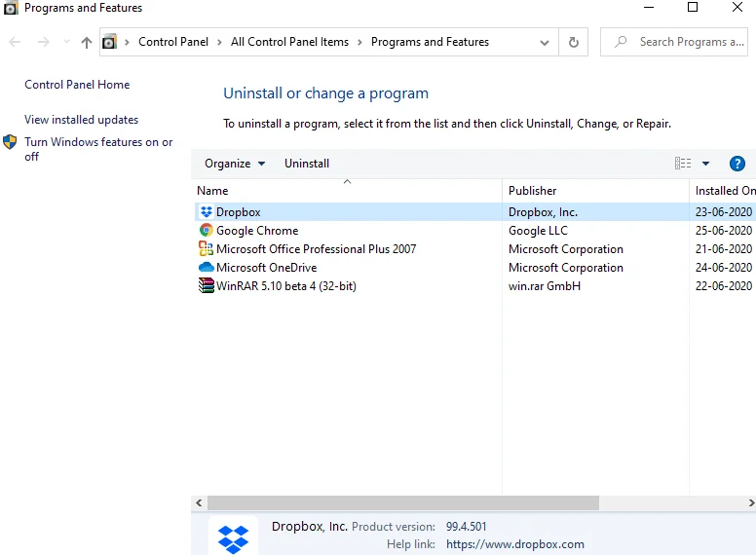Open View installed updates link

82,120
